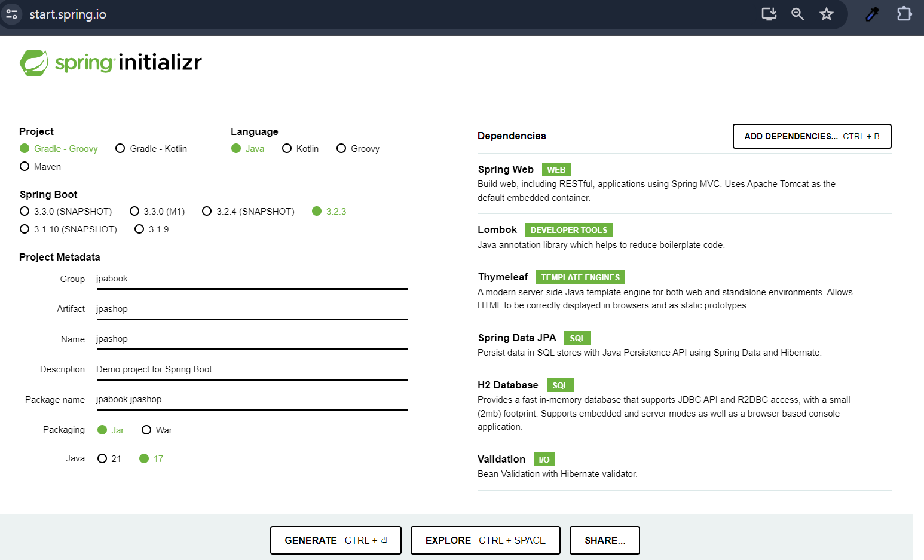Click the Description input field
The image size is (924, 560).
point(252,370)
